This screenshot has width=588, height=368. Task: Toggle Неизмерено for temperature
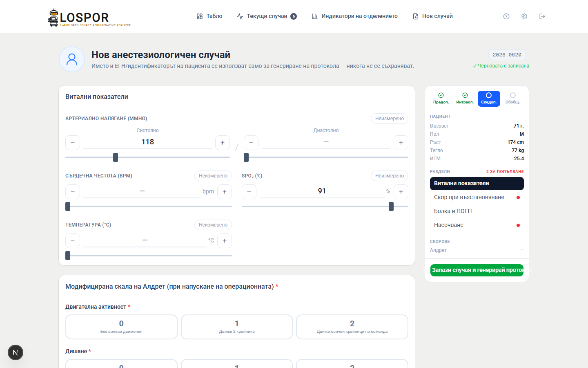pyautogui.click(x=213, y=225)
